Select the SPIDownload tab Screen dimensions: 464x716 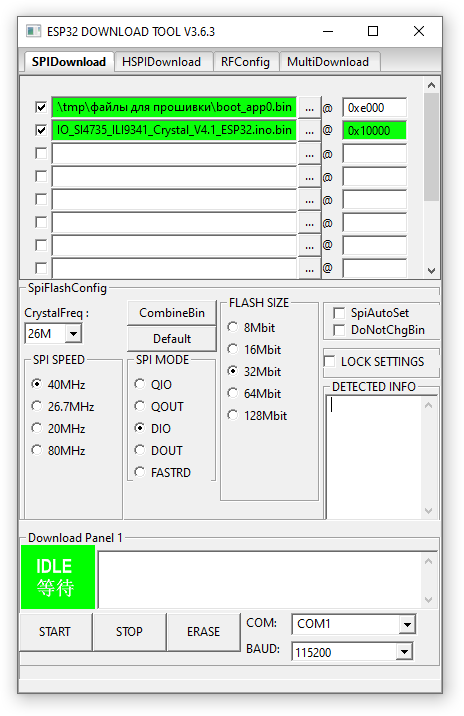click(69, 62)
